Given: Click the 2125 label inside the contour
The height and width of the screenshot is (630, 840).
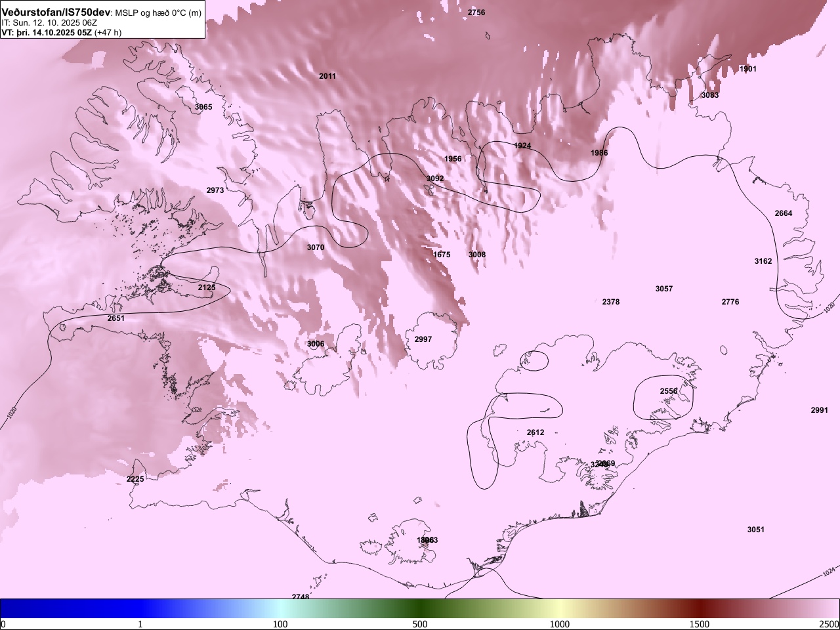Looking at the screenshot, I should tap(207, 287).
